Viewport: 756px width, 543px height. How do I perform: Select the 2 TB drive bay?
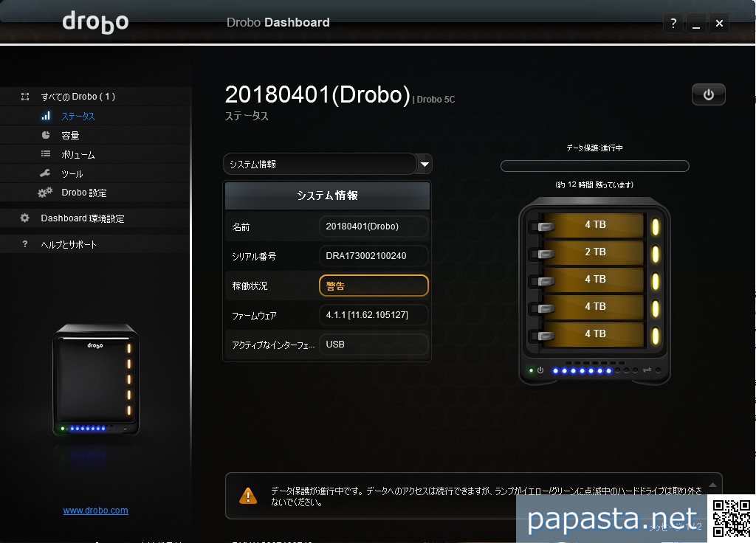pos(594,252)
